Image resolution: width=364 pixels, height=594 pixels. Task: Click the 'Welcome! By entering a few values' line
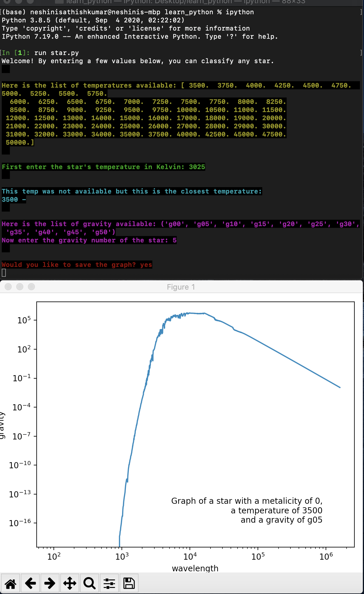[138, 61]
